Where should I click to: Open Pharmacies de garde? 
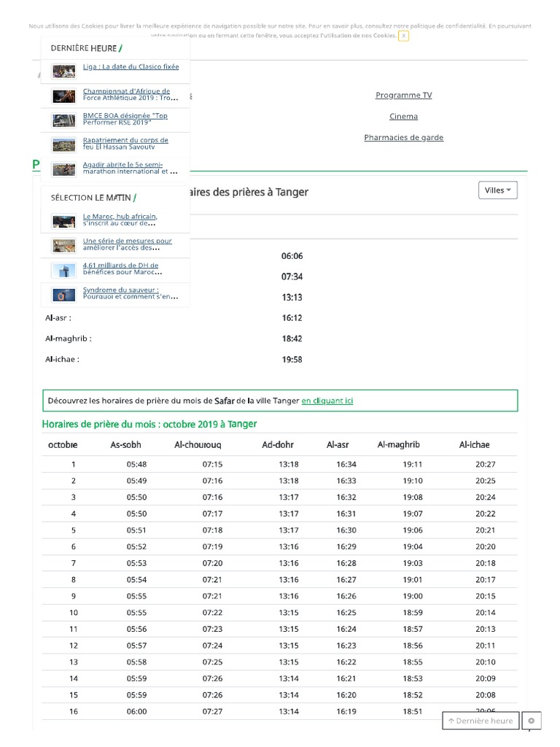tap(403, 138)
